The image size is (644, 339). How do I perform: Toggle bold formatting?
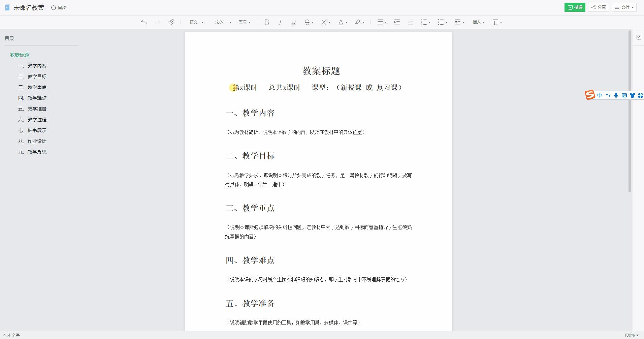coord(266,22)
